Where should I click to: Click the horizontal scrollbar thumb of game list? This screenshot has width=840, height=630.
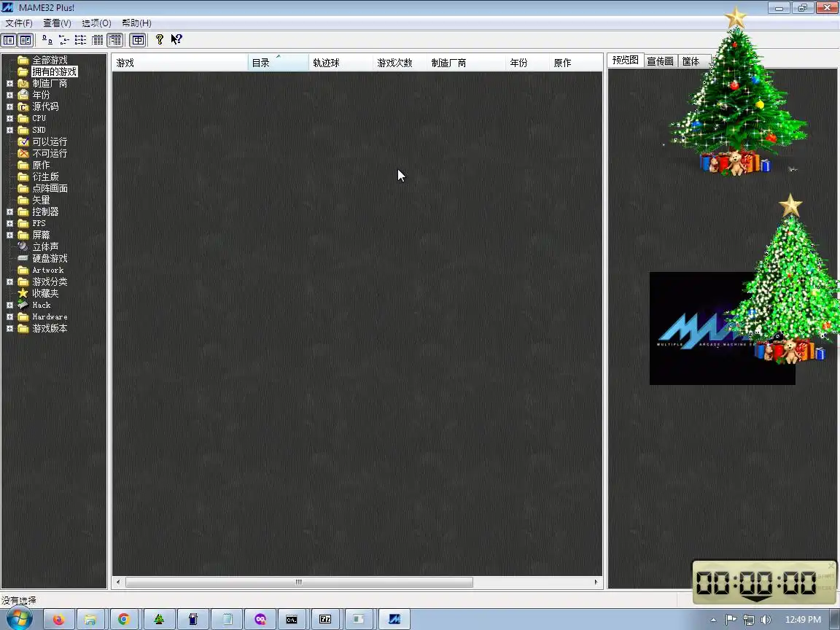tap(299, 583)
